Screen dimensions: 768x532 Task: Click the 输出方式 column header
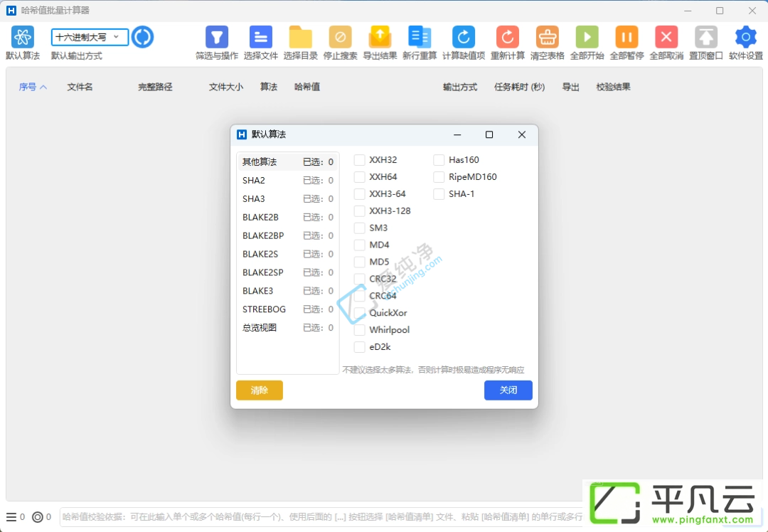pos(460,87)
